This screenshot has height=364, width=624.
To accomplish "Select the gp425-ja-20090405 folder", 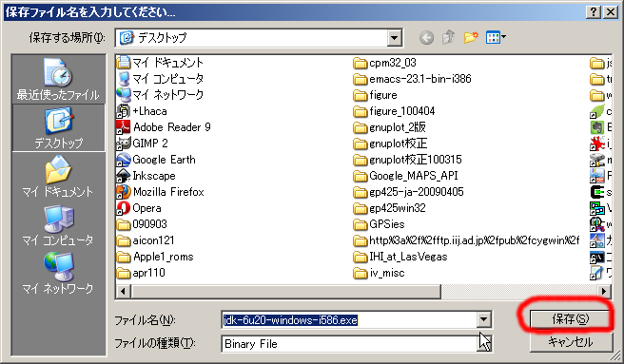I will [408, 192].
